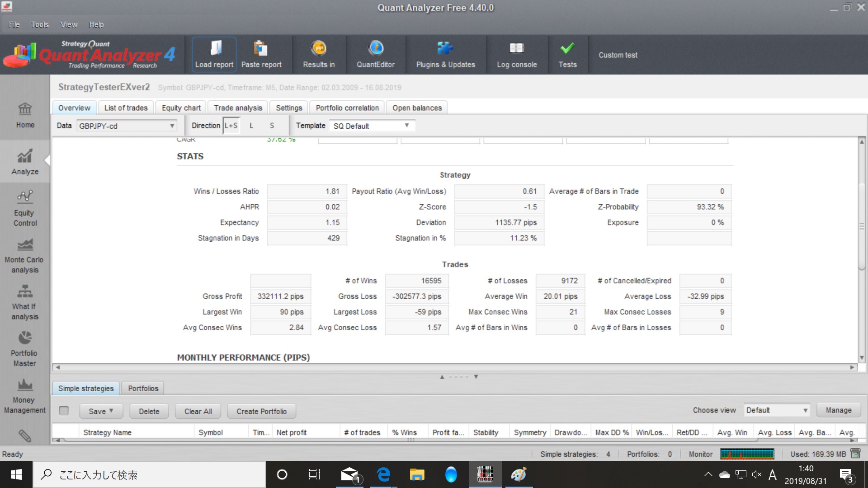Open Plugins & Updates
868x488 pixels.
445,54
